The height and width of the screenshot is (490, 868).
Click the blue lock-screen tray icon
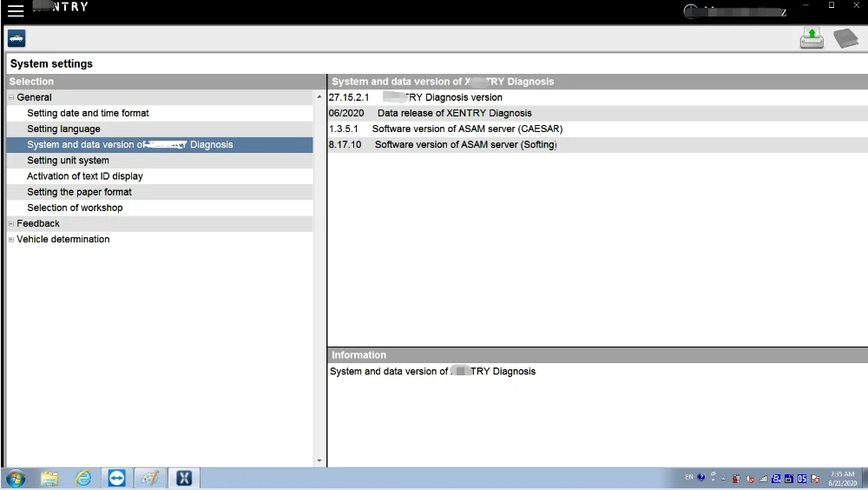tap(789, 479)
